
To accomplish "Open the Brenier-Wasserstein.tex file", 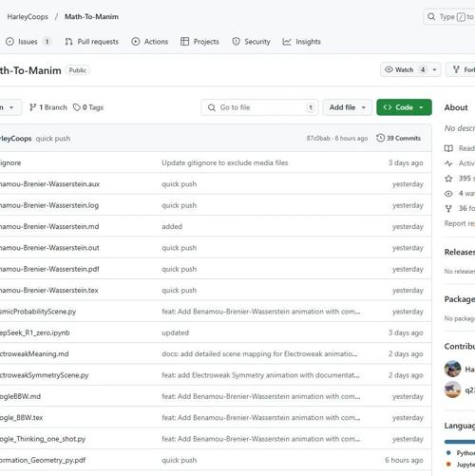I will [49, 290].
